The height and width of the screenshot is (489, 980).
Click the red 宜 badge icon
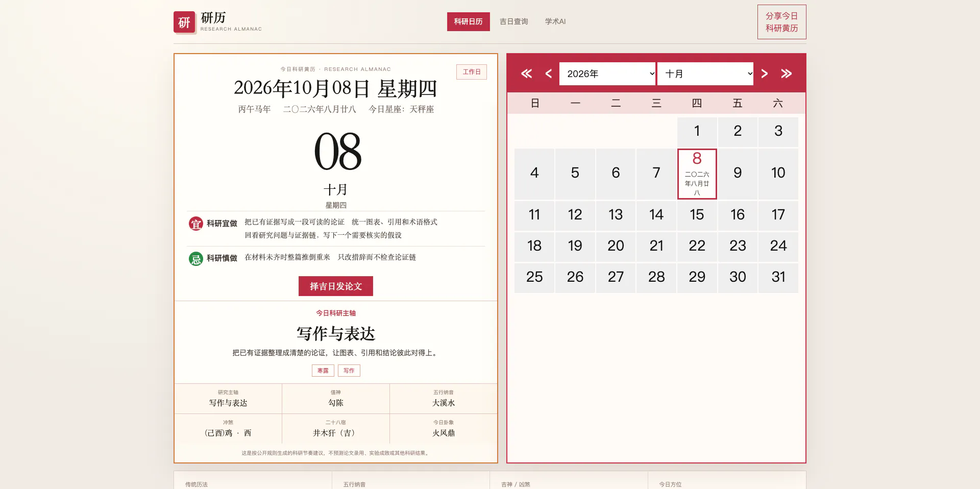(196, 224)
